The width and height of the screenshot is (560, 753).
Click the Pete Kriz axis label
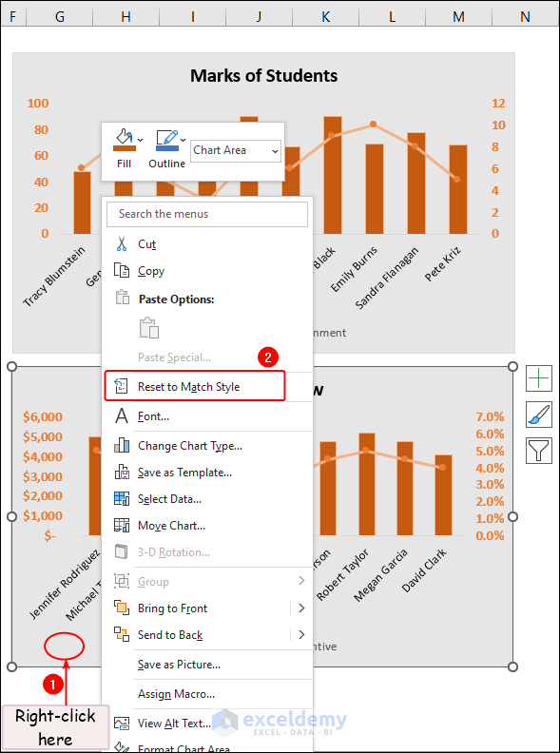[443, 263]
